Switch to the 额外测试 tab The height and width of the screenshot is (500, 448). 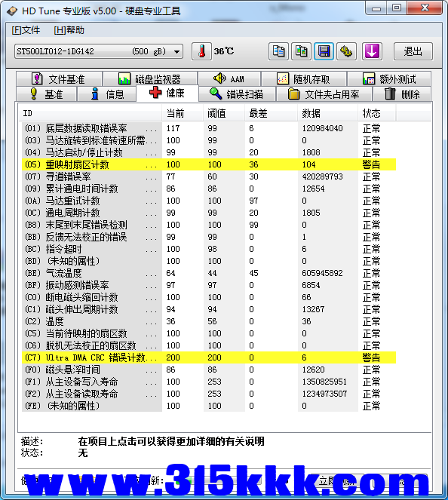[389, 78]
